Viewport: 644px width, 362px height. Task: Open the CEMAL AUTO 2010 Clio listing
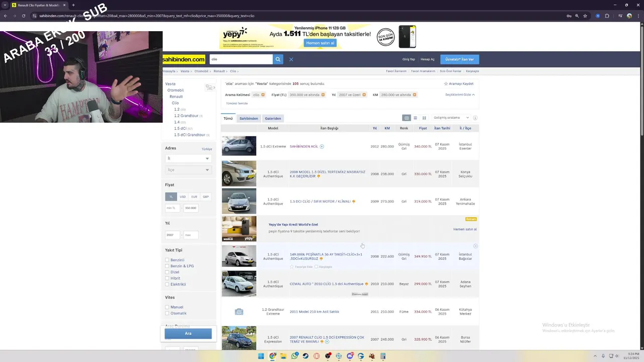(x=327, y=284)
